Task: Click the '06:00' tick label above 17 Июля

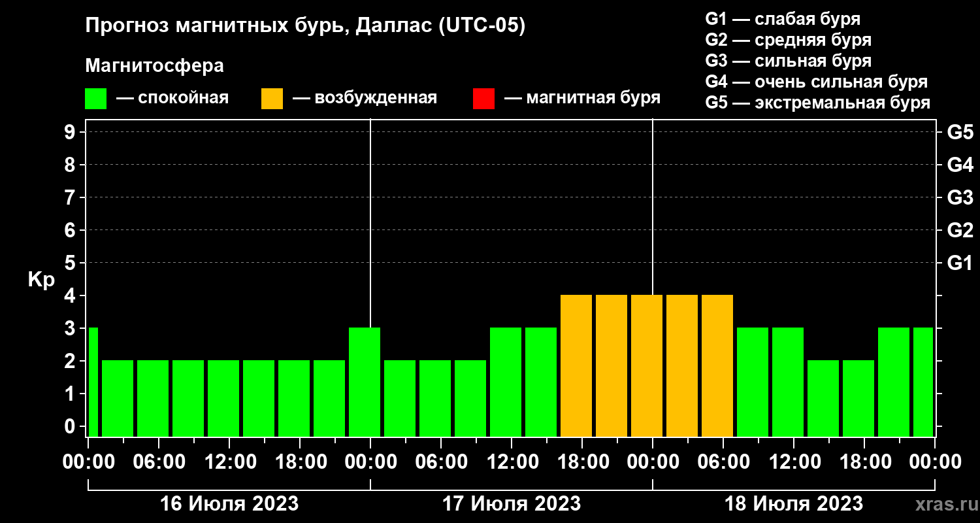Action: coord(441,462)
